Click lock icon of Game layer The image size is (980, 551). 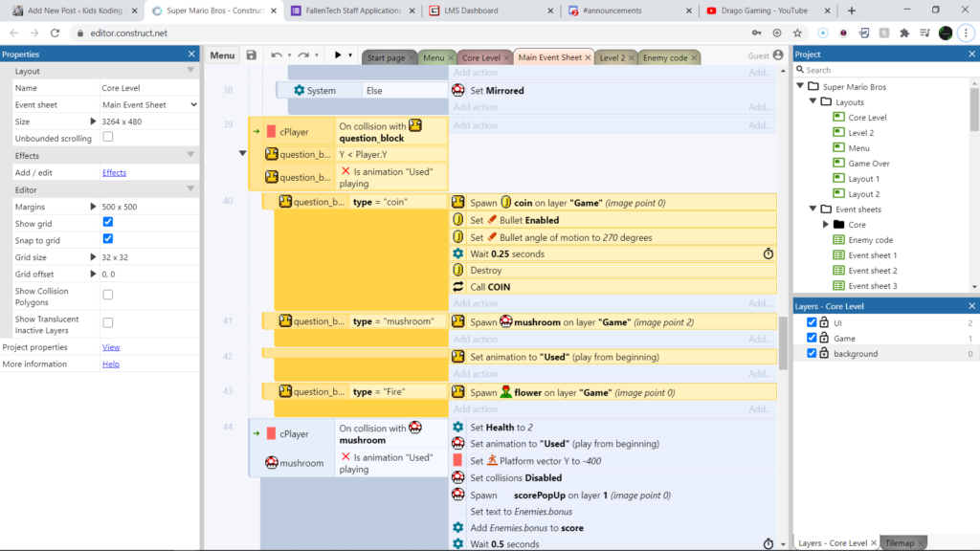pos(824,338)
